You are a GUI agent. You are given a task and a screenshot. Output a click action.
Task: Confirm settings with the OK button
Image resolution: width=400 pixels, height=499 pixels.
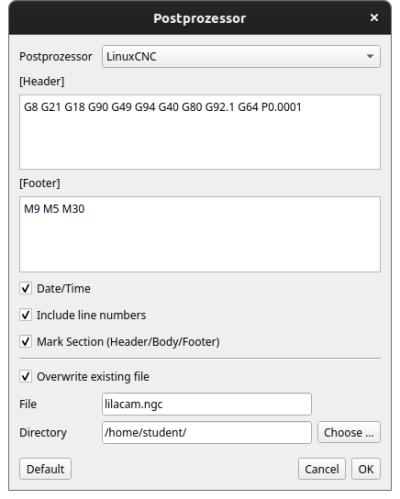coord(366,469)
